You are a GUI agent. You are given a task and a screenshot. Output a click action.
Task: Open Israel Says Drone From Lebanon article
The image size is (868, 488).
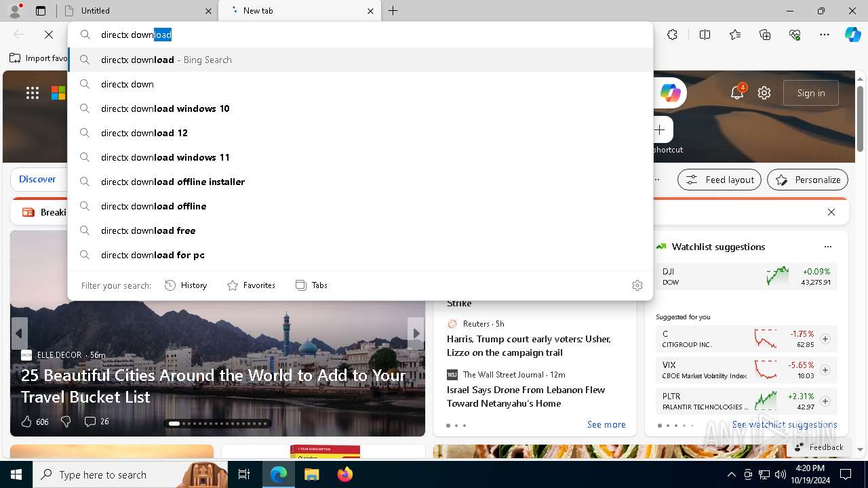526,396
